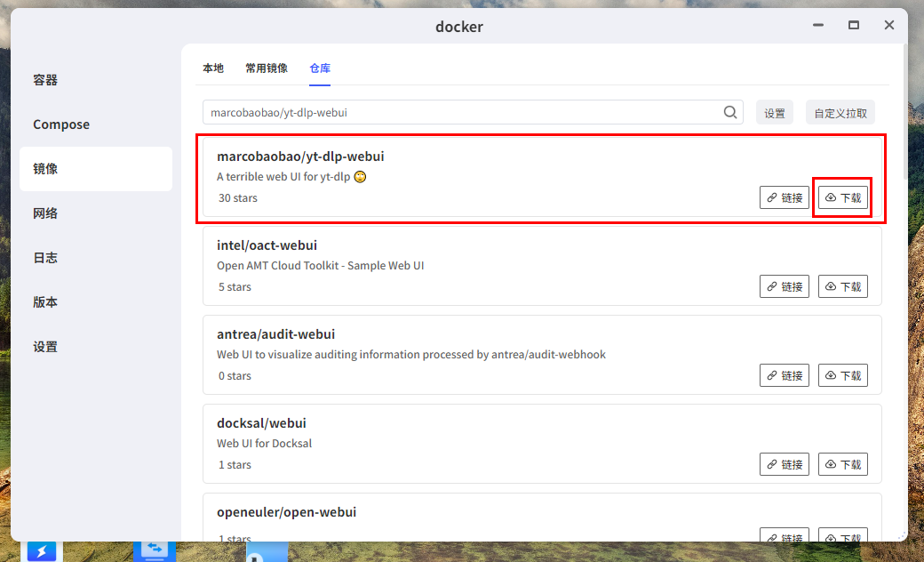Switch to the 本地 tab
The height and width of the screenshot is (562, 924).
pos(212,68)
